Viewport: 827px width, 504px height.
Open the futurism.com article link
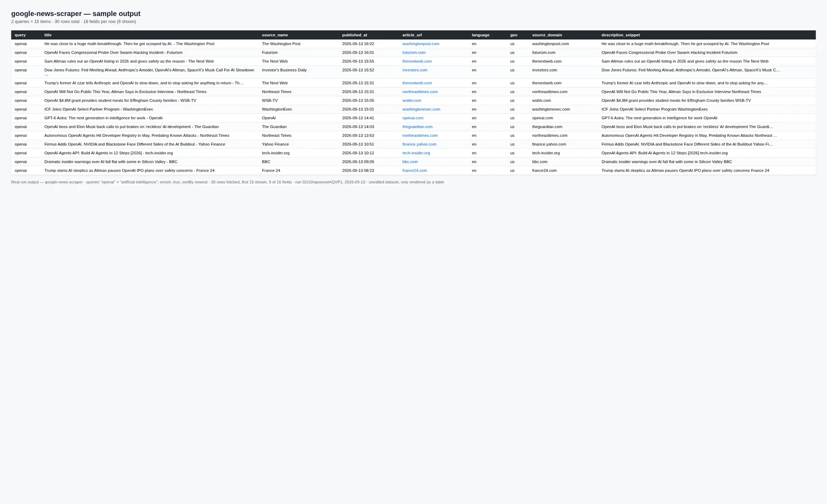tap(414, 52)
